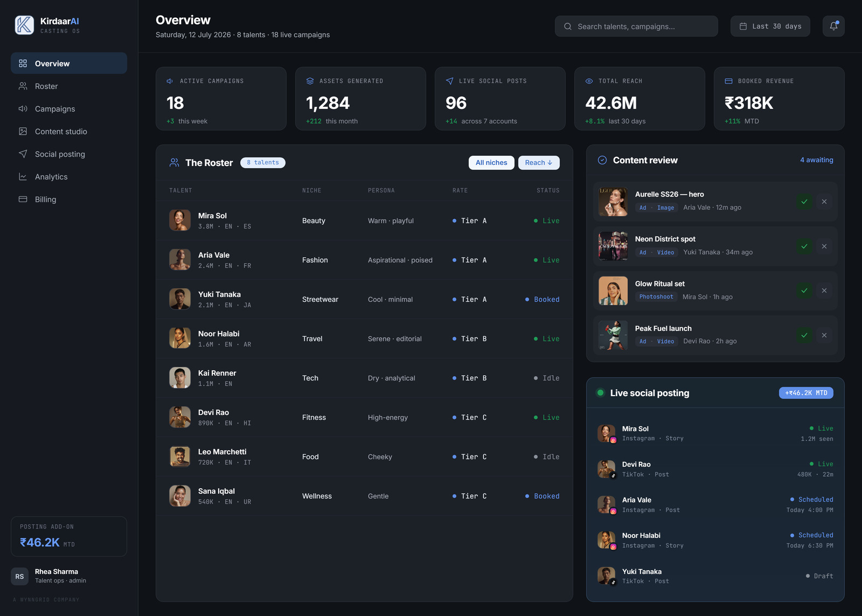This screenshot has width=862, height=616.
Task: Click the +₹46.2K MTD badge
Action: tap(806, 393)
